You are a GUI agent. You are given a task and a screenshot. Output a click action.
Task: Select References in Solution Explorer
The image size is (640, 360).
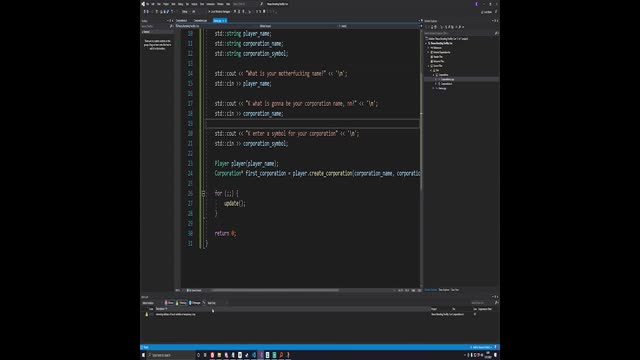coord(437,48)
